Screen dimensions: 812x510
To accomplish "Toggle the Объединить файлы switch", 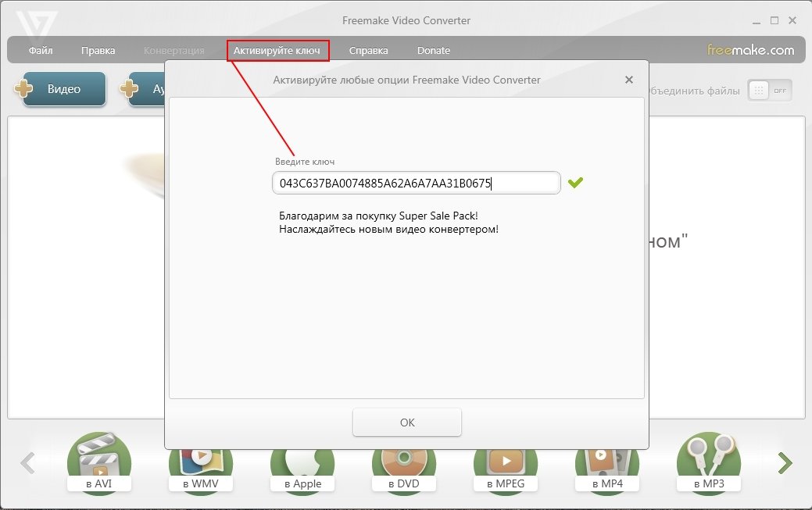I will [x=770, y=91].
